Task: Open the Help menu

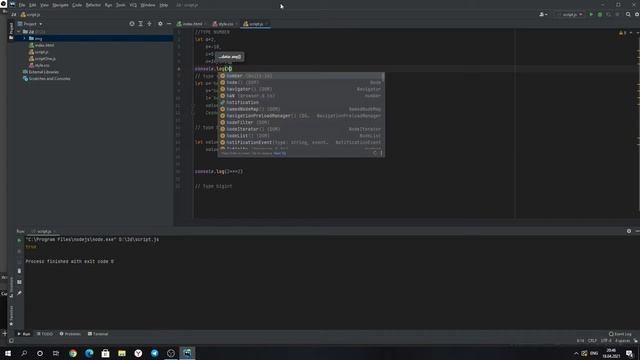Action: coord(164,5)
